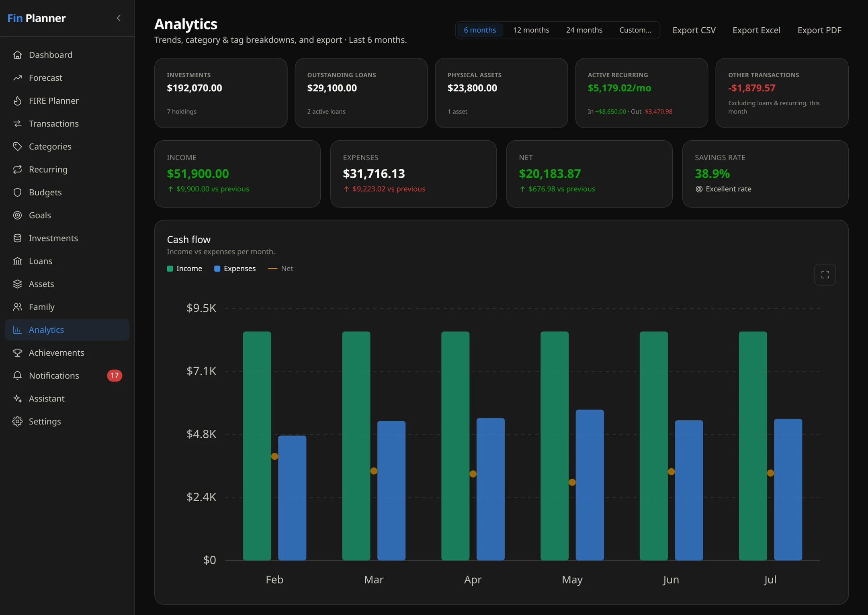The height and width of the screenshot is (615, 868).
Task: Click the Family people icon
Action: pos(17,307)
